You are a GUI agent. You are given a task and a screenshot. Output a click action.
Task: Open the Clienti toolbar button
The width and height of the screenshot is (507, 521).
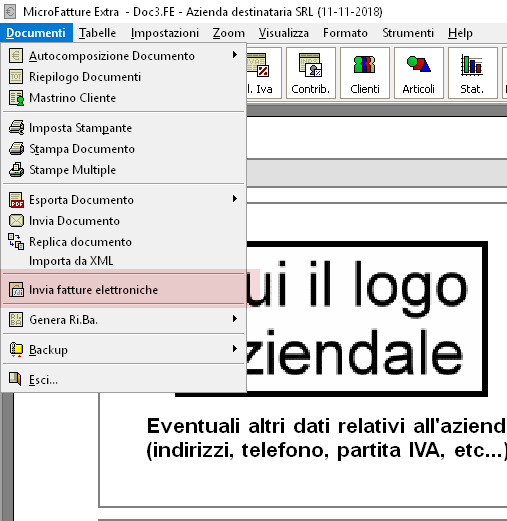click(x=365, y=73)
